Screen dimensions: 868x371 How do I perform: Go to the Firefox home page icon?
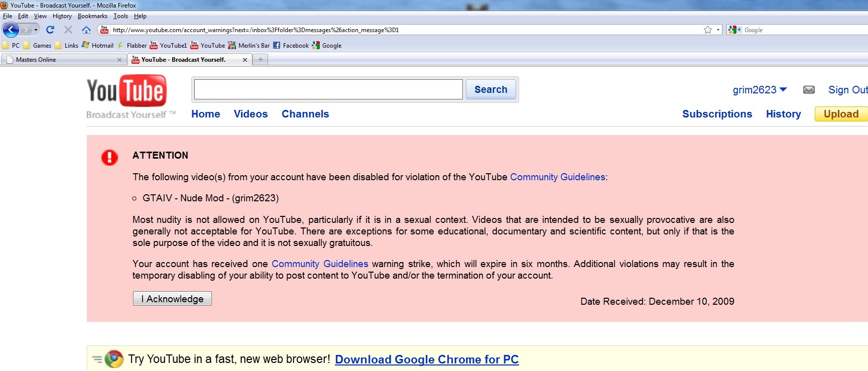[x=86, y=30]
